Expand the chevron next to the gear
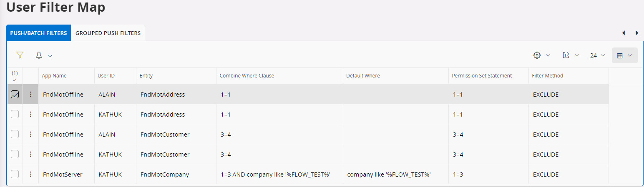The height and width of the screenshot is (187, 644). click(x=548, y=55)
